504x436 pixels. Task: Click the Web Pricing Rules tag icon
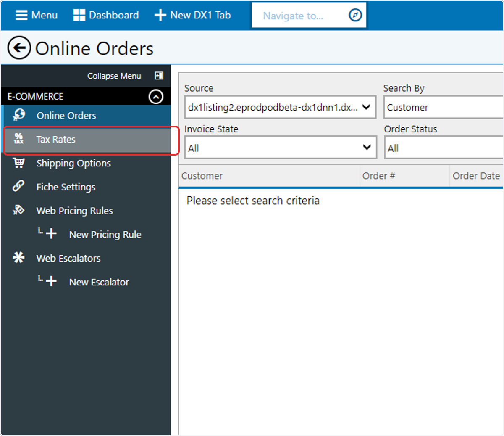pos(18,210)
